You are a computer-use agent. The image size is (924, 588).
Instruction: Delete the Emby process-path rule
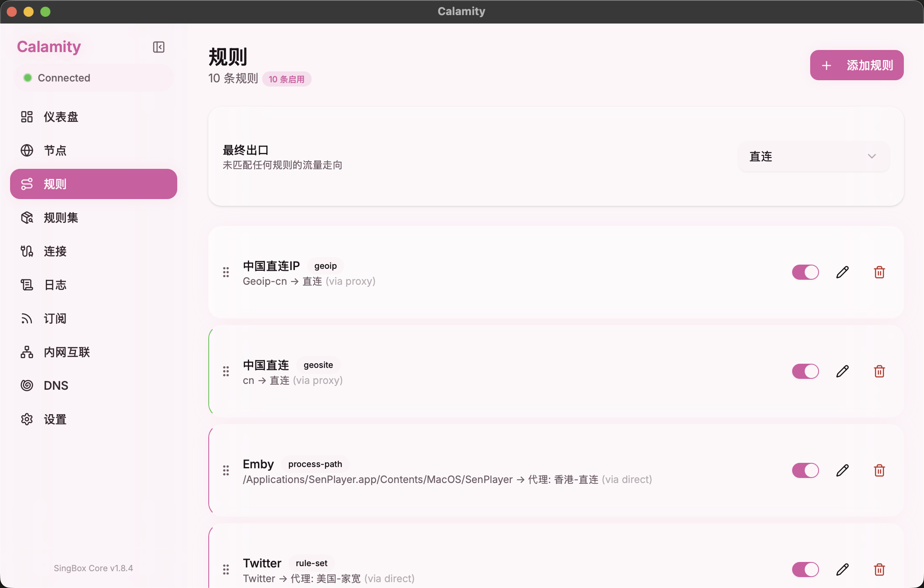click(x=880, y=470)
